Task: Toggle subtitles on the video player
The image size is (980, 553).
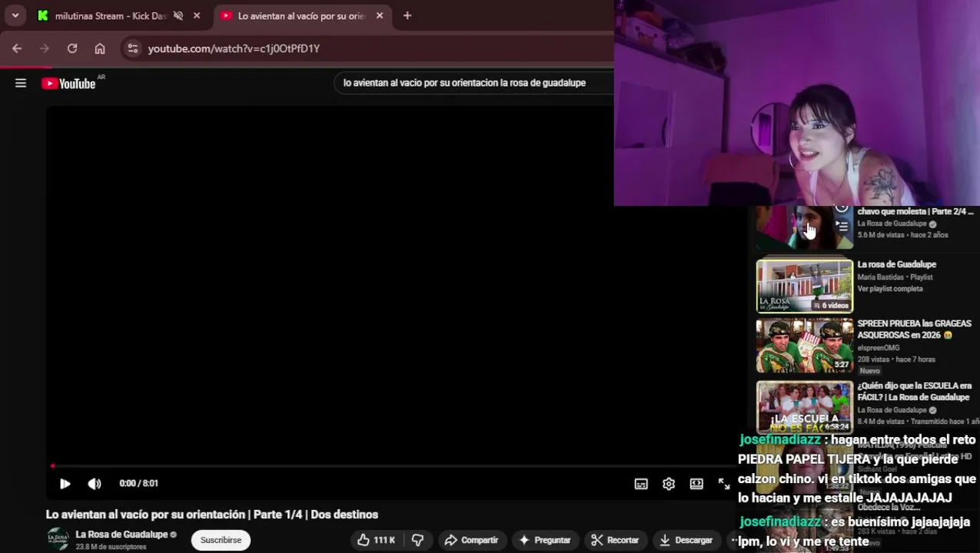Action: pos(641,484)
